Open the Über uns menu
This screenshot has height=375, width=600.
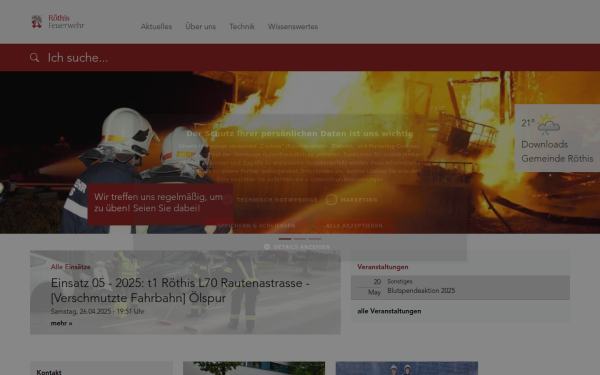(201, 26)
